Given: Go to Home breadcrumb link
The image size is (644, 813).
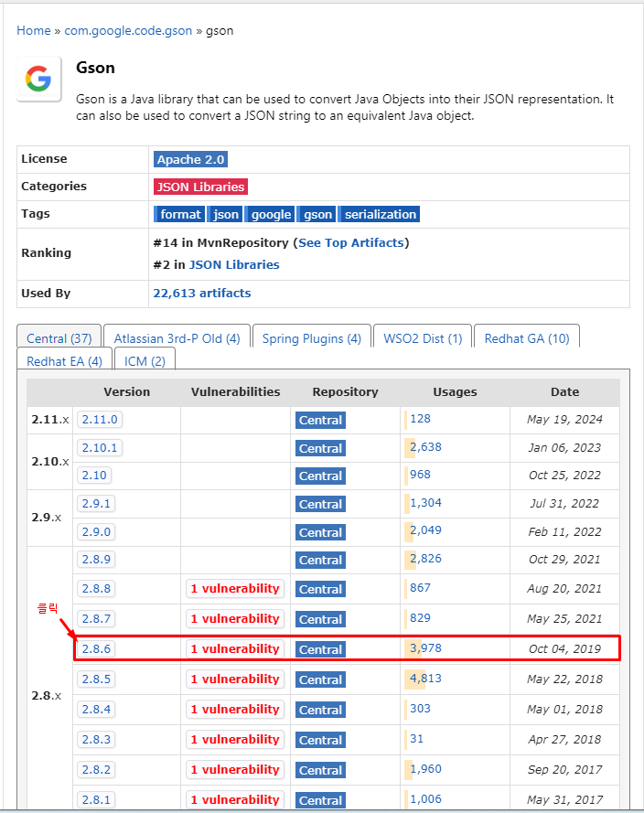Looking at the screenshot, I should 34,30.
